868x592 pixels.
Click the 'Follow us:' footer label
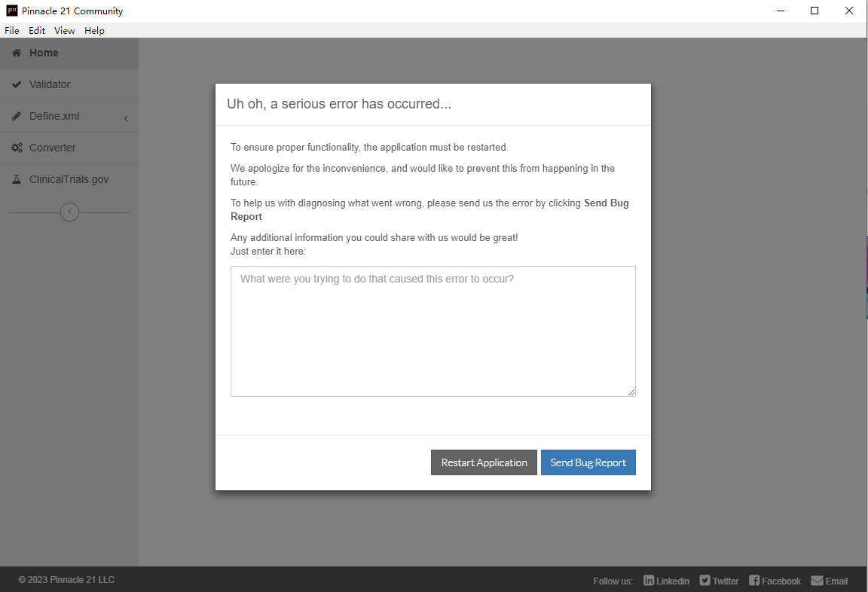click(x=613, y=581)
